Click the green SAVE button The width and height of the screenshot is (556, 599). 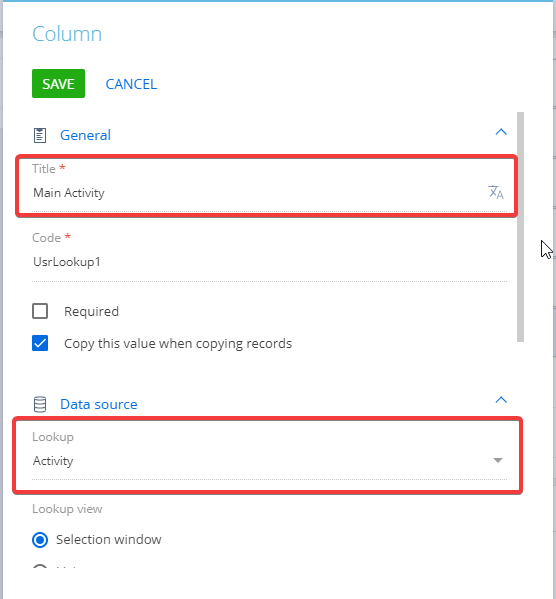click(x=58, y=84)
